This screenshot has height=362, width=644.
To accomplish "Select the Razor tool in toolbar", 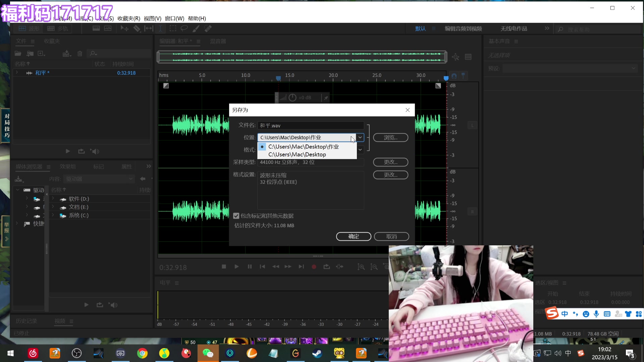I will (137, 28).
